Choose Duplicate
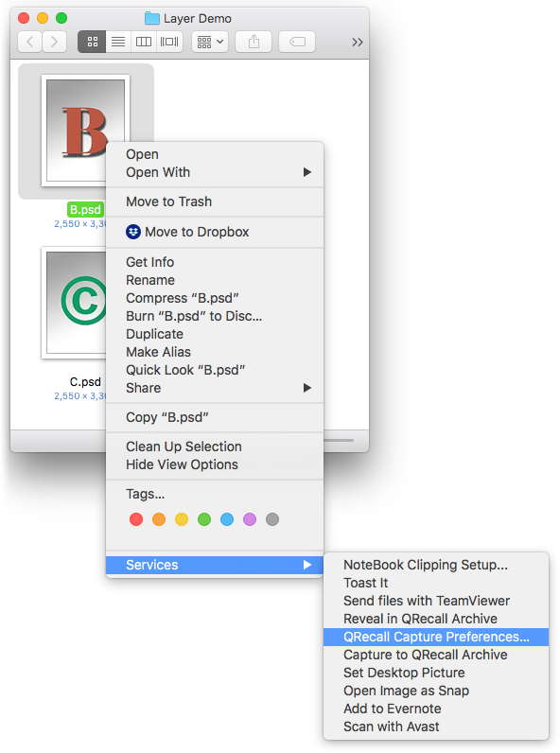This screenshot has height=753, width=560. tap(214, 334)
